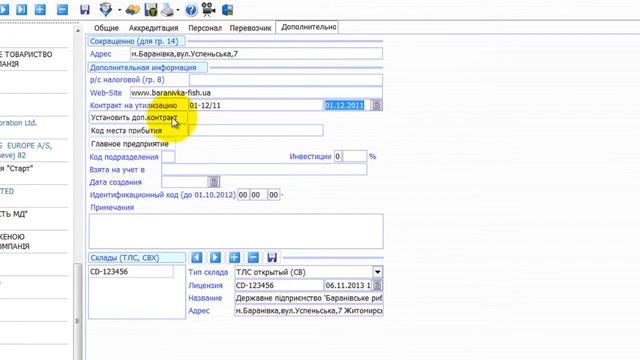Open calendar picker for contract date
640x360 pixels.
376,105
